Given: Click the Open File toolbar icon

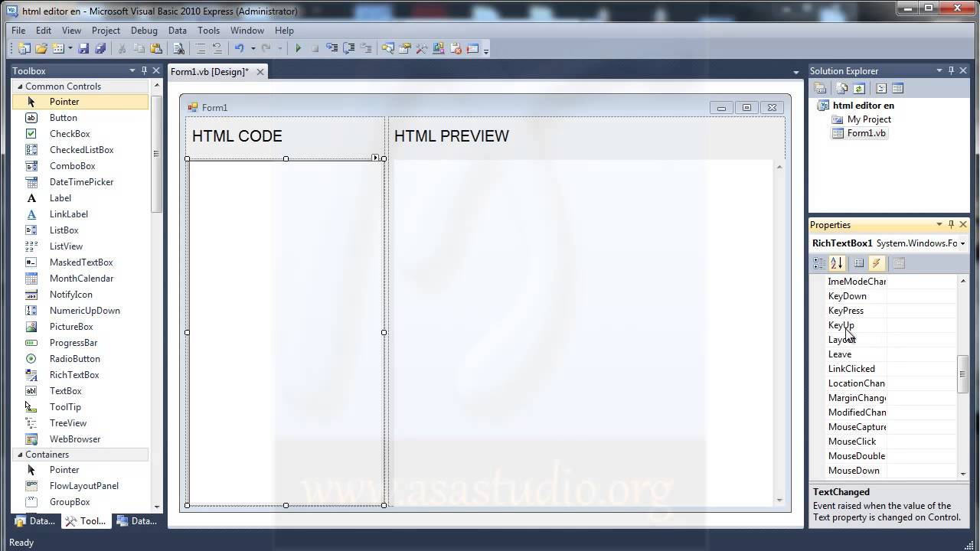Looking at the screenshot, I should coord(41,48).
